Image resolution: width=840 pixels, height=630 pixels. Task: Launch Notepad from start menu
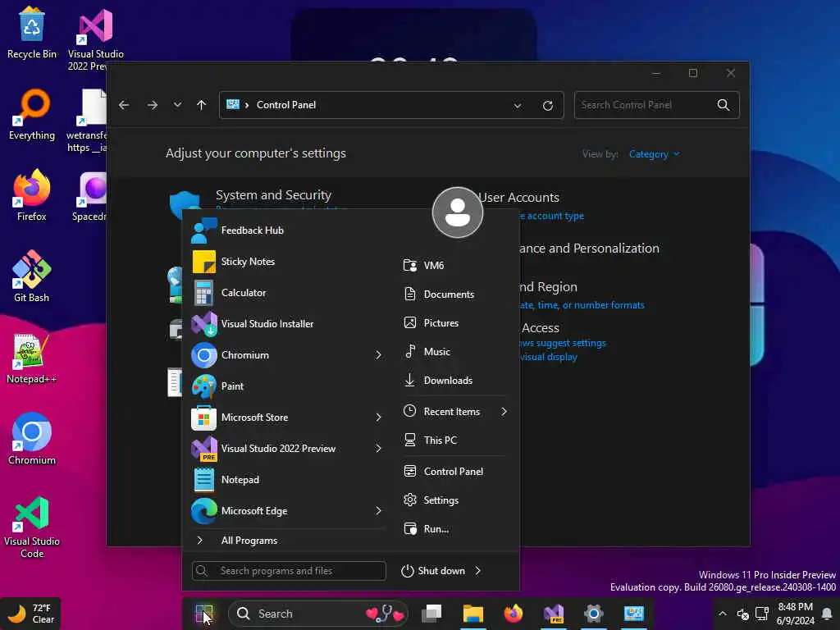coord(288,479)
